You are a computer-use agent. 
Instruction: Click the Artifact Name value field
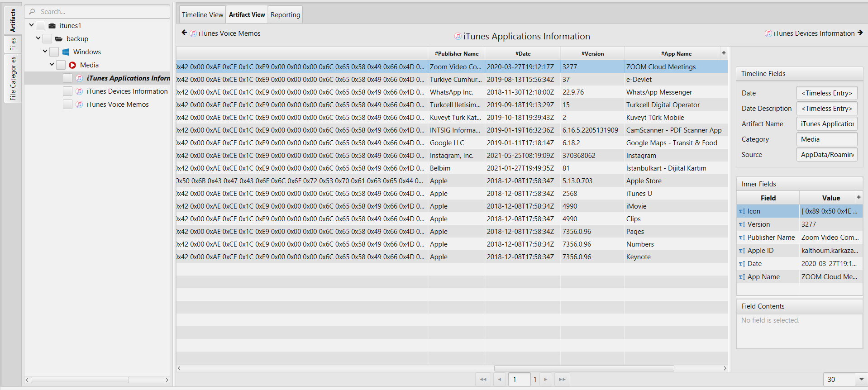(x=827, y=124)
